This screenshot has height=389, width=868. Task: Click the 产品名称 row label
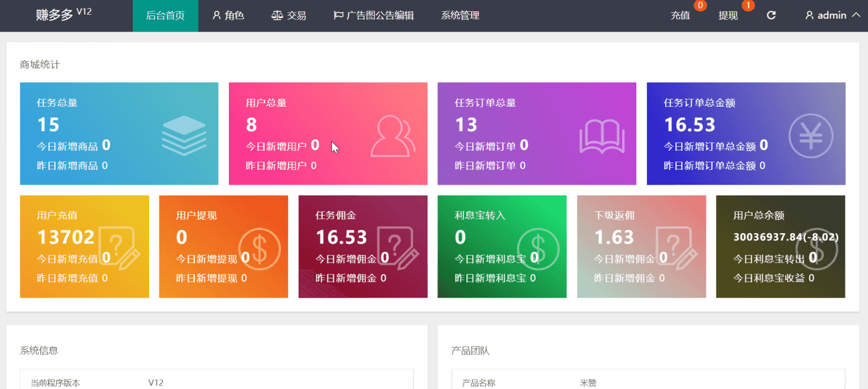click(x=479, y=383)
